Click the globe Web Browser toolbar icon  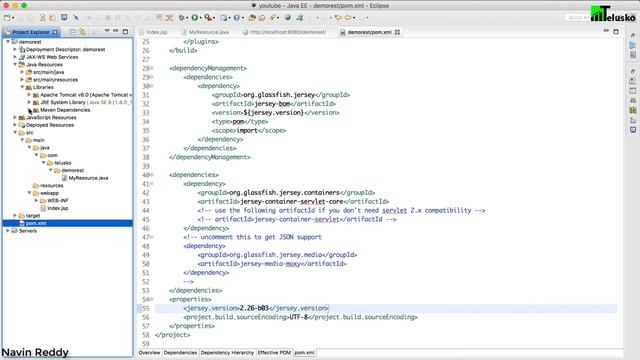coord(288,18)
